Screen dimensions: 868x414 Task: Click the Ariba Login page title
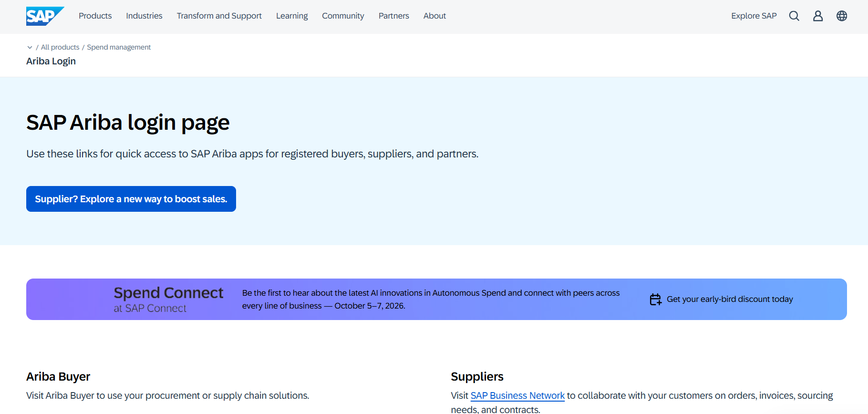(51, 61)
